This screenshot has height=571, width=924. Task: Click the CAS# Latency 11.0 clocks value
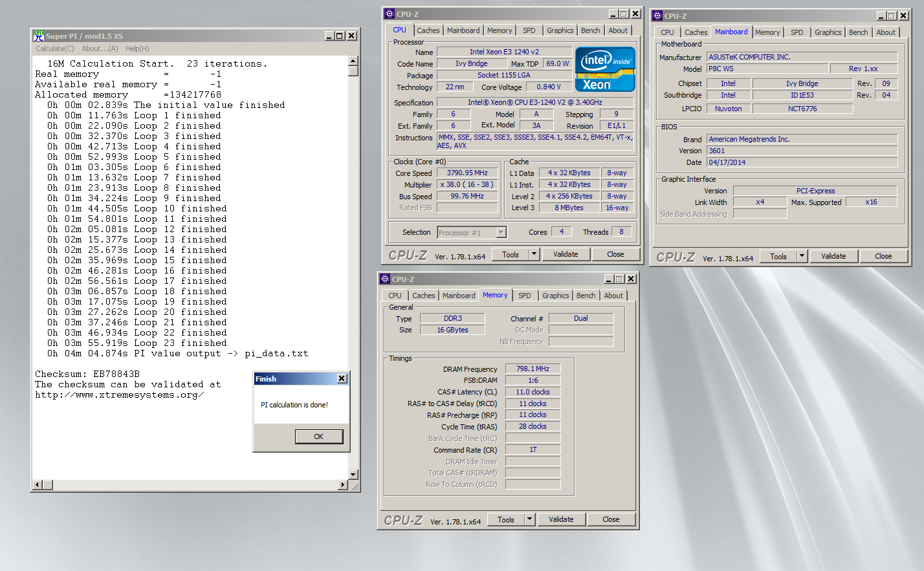point(533,392)
